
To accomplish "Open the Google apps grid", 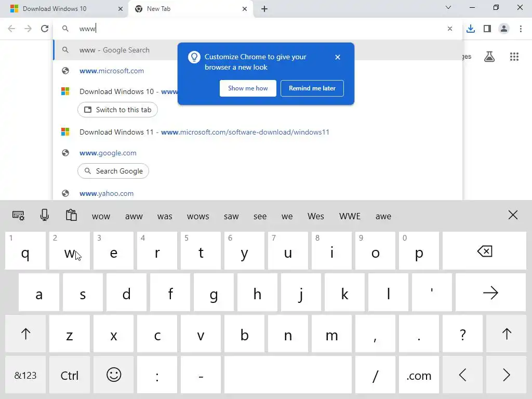I will click(x=514, y=57).
